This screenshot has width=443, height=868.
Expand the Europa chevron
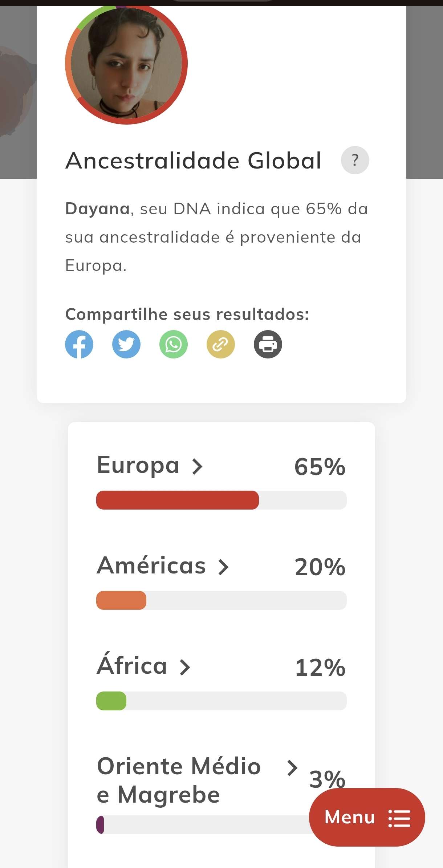click(x=197, y=466)
